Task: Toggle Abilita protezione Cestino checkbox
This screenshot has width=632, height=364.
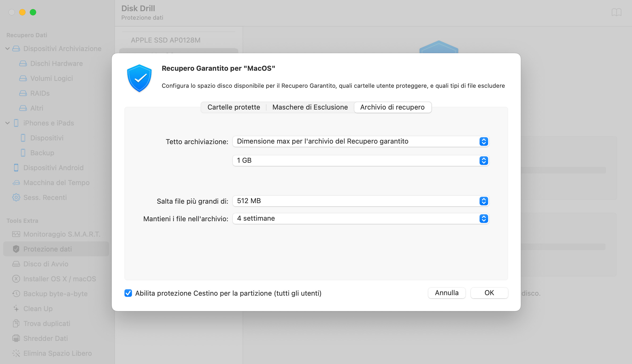Action: coord(128,293)
